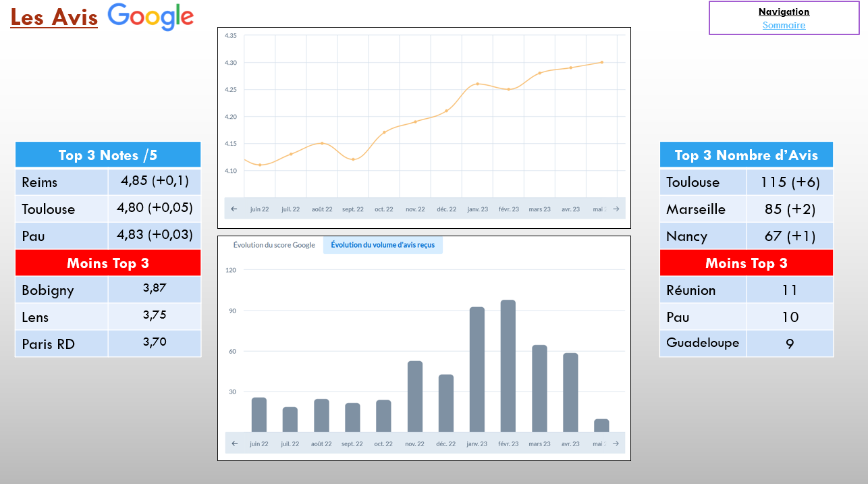The height and width of the screenshot is (484, 868).
Task: Click the Top 3 Notes /5 header
Action: click(x=108, y=155)
